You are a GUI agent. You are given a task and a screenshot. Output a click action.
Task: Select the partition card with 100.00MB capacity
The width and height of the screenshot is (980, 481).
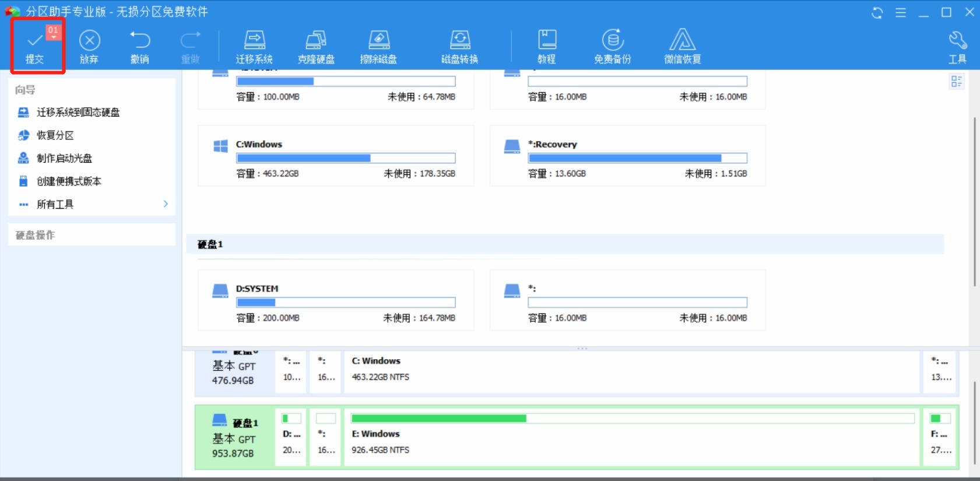click(x=336, y=89)
